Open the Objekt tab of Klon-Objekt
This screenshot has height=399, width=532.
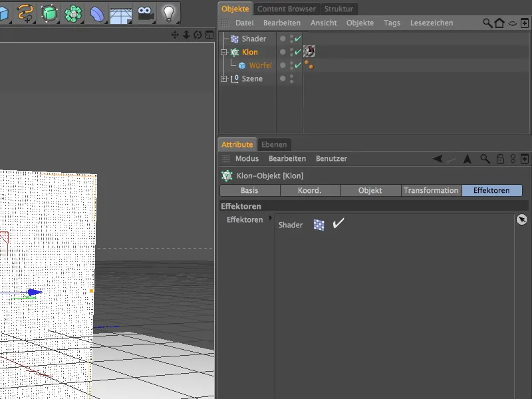point(370,190)
